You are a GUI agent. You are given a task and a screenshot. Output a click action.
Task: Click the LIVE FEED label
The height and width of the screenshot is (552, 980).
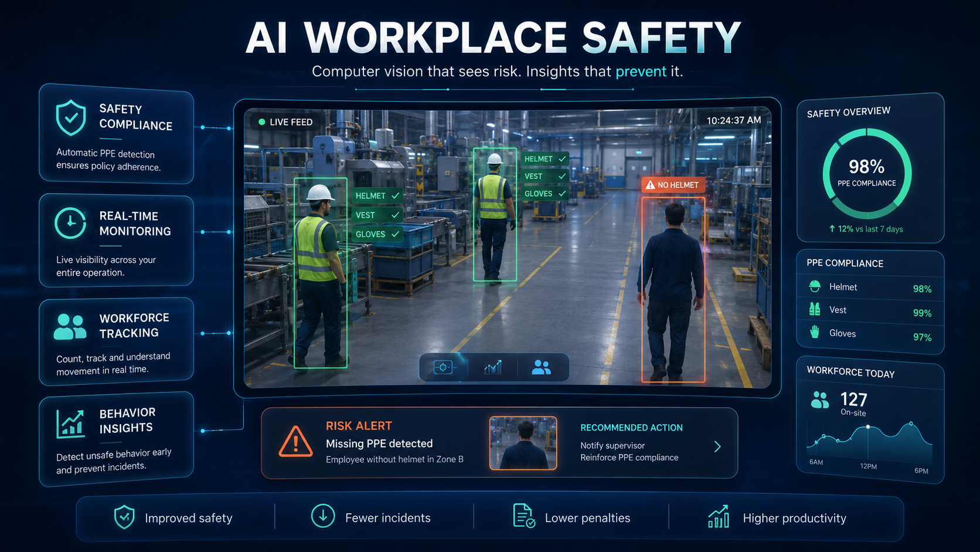coord(291,122)
